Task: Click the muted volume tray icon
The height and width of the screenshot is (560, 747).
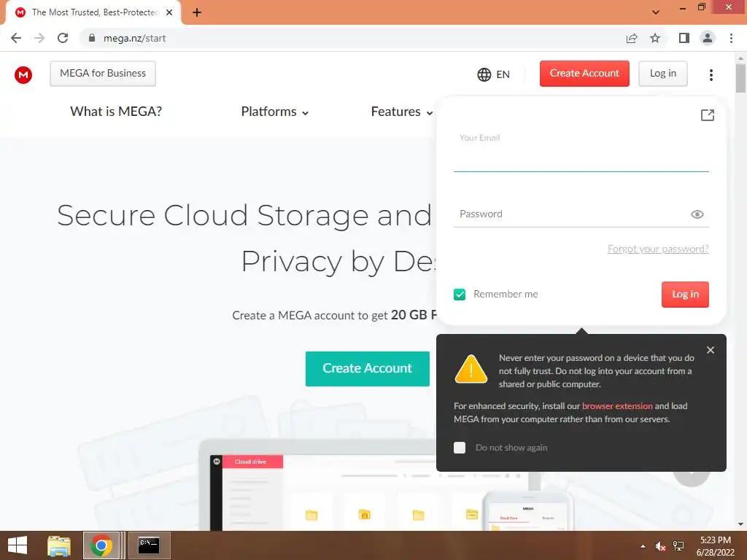Action: (x=660, y=546)
